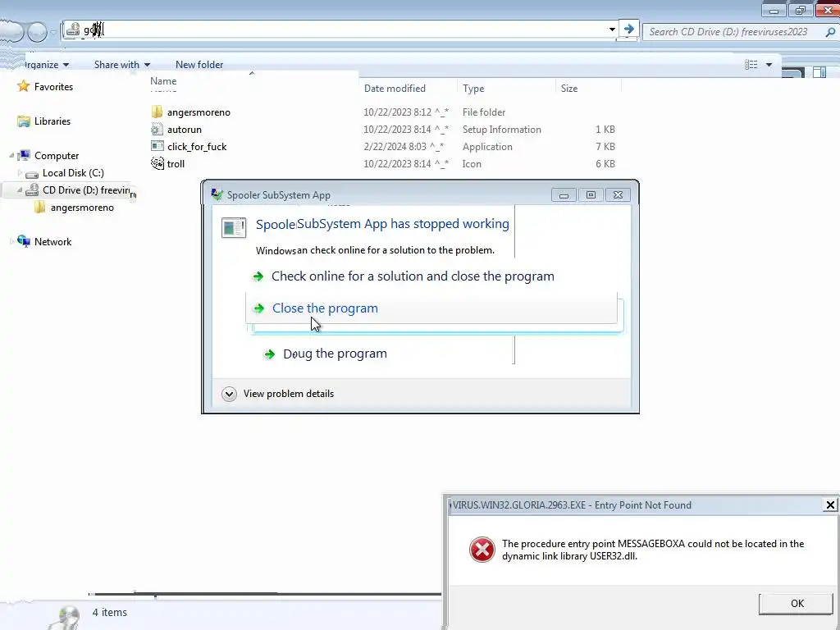Expand the Local Disk (C:) tree node
This screenshot has height=630, width=840.
tap(20, 173)
